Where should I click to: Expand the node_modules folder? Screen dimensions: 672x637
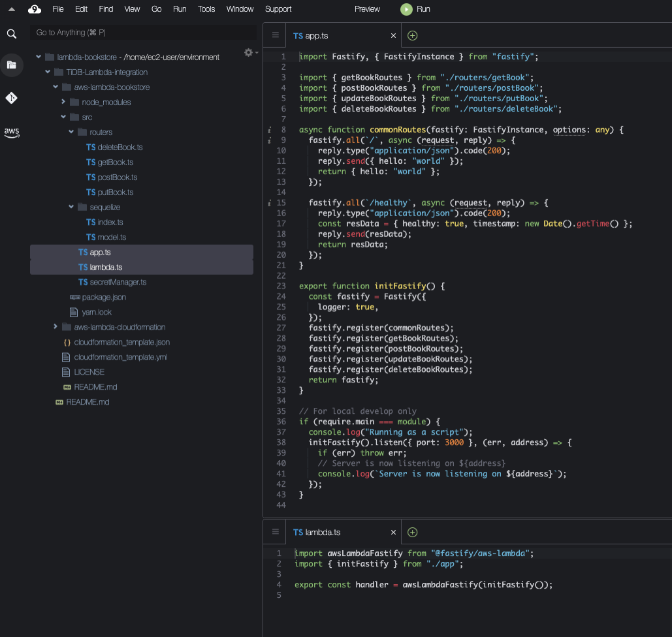click(x=63, y=102)
